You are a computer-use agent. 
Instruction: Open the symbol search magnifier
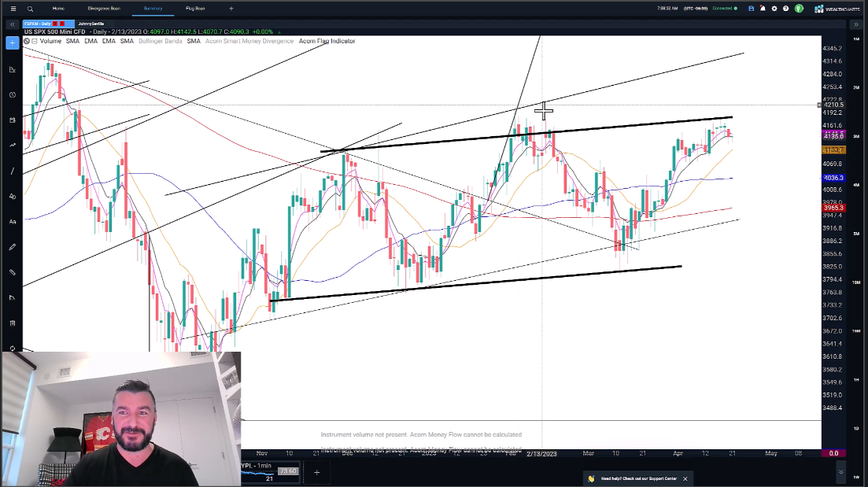30,9
